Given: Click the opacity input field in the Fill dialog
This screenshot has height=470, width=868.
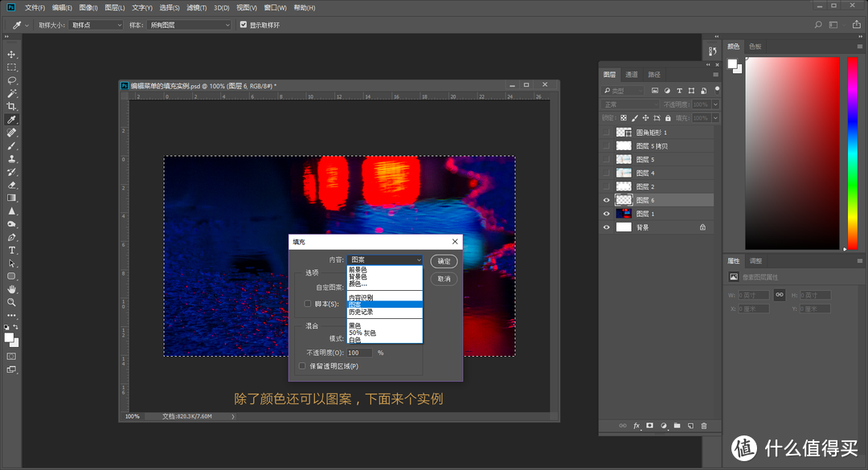Looking at the screenshot, I should point(359,352).
